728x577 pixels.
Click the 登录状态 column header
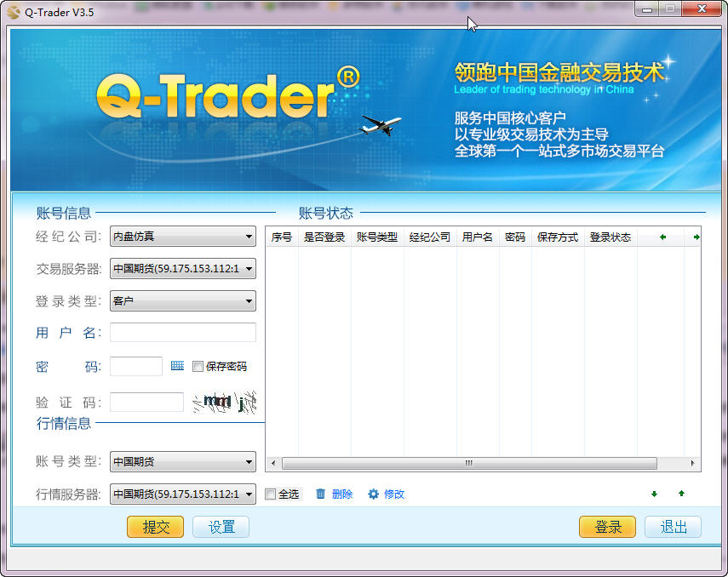[x=610, y=237]
